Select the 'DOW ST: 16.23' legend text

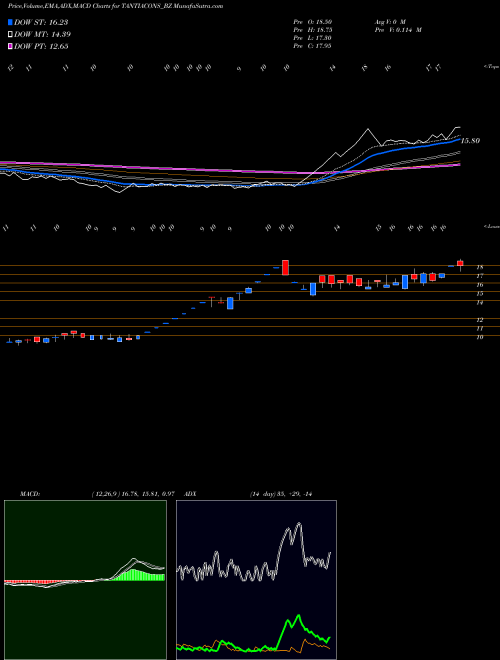pos(41,22)
